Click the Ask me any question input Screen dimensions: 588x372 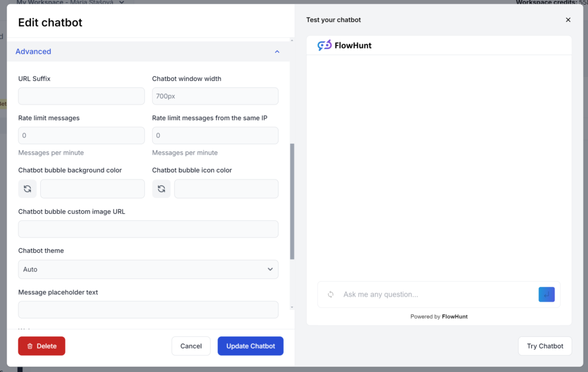436,294
